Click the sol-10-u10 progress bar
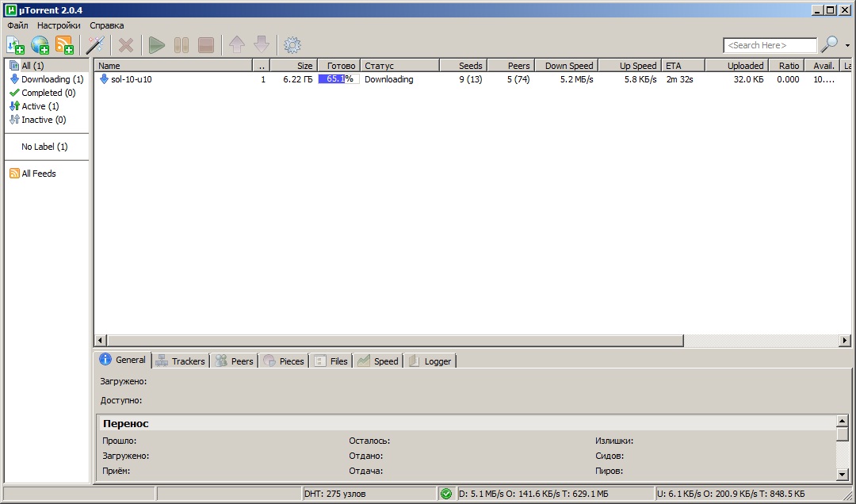The image size is (856, 504). (338, 79)
